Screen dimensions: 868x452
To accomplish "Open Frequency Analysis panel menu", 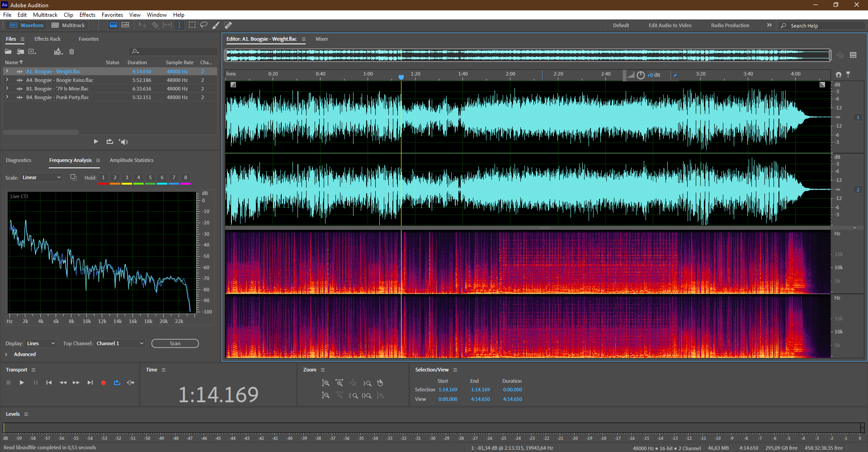I will pyautogui.click(x=98, y=161).
